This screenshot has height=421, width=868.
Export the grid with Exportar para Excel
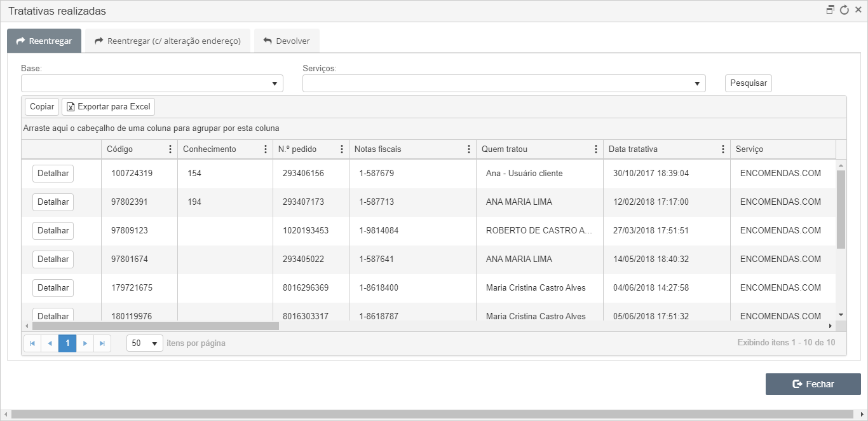109,107
